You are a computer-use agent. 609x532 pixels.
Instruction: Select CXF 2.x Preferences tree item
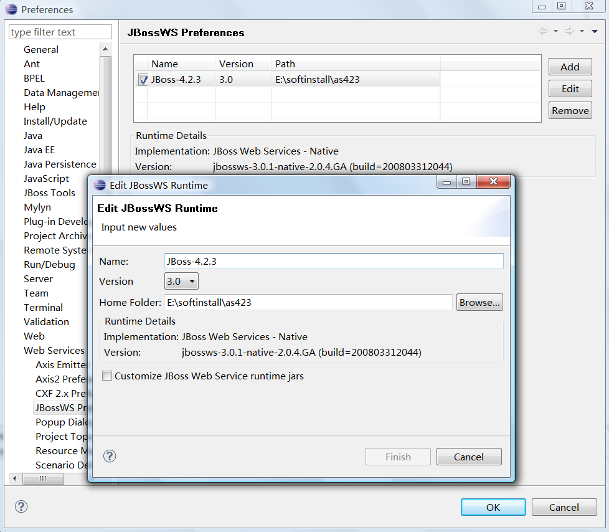(61, 394)
